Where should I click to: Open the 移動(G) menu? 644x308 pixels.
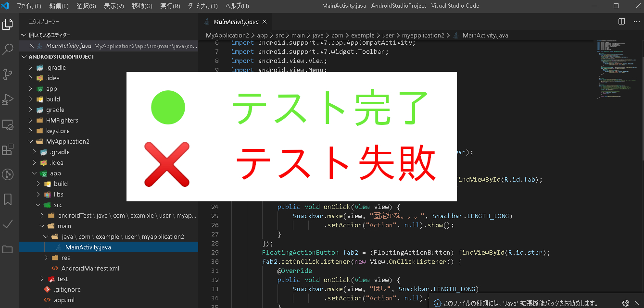click(142, 6)
